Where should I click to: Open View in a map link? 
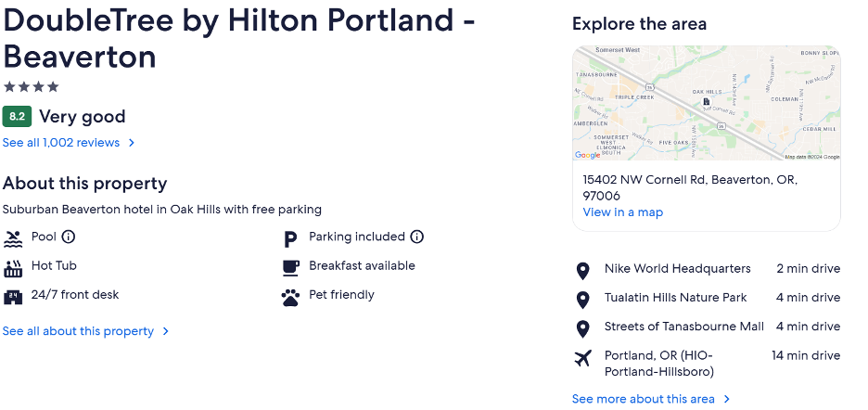pos(623,212)
